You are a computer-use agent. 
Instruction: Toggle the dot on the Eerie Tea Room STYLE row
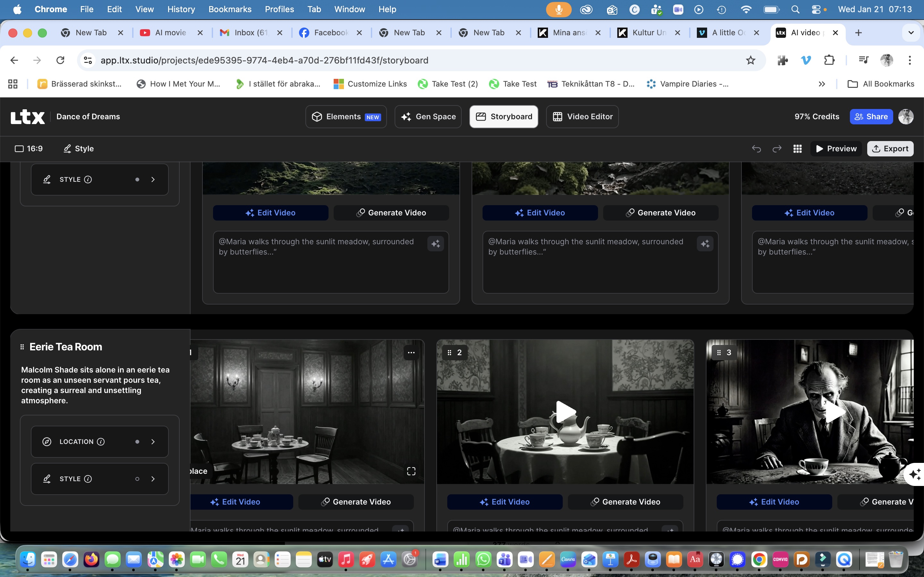point(137,479)
